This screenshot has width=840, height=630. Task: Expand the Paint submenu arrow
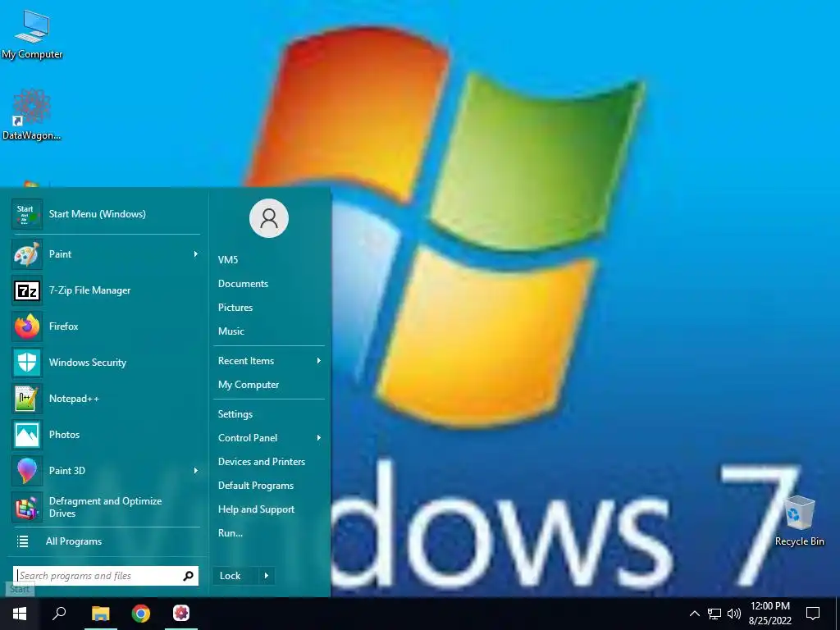click(x=195, y=254)
